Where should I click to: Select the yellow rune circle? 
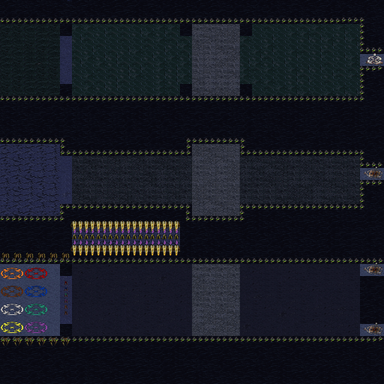point(12,328)
